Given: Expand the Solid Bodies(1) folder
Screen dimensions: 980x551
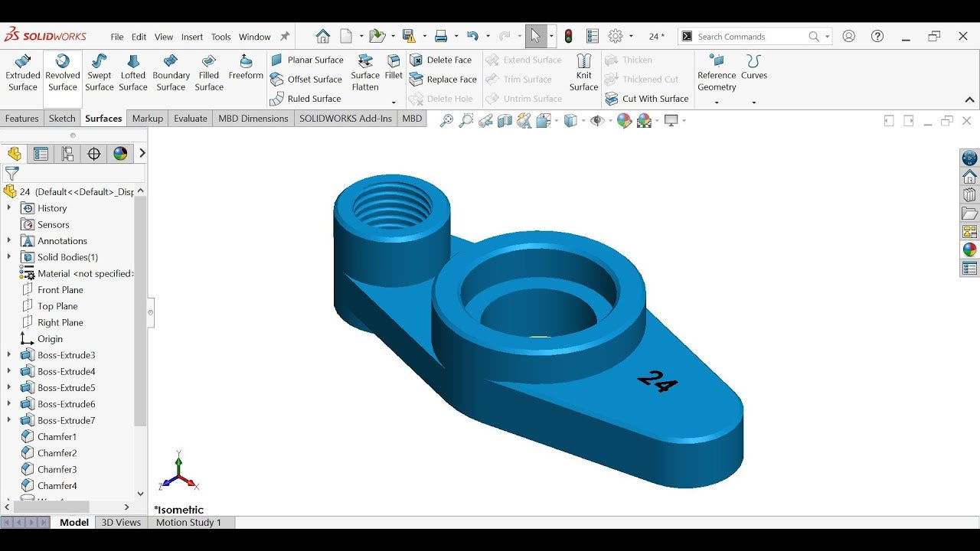Looking at the screenshot, I should click(x=9, y=257).
